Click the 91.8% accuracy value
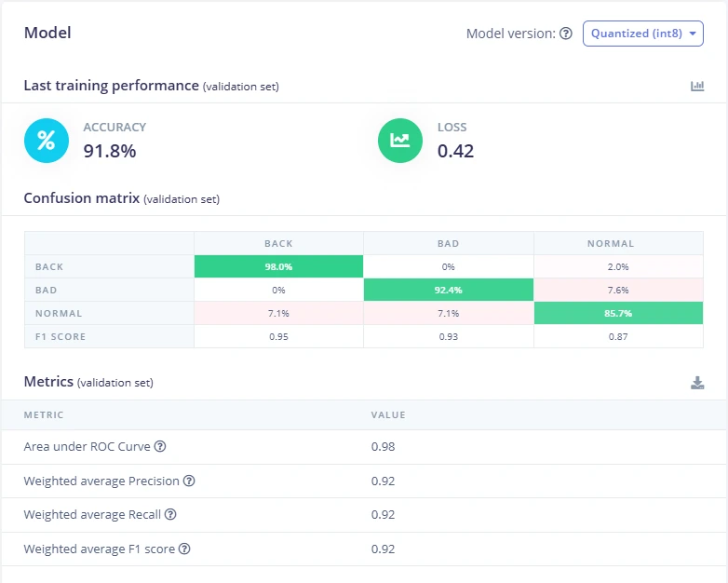 click(110, 151)
